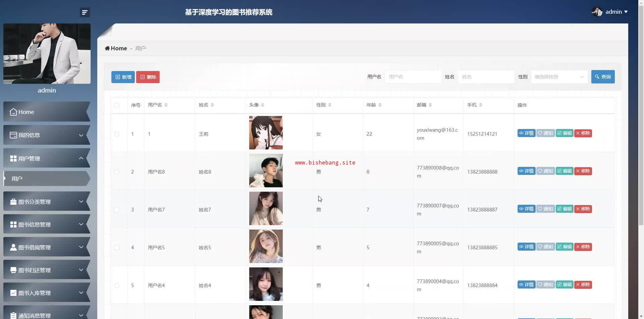Select the 用户 submenu item
644x319 pixels.
click(47, 179)
